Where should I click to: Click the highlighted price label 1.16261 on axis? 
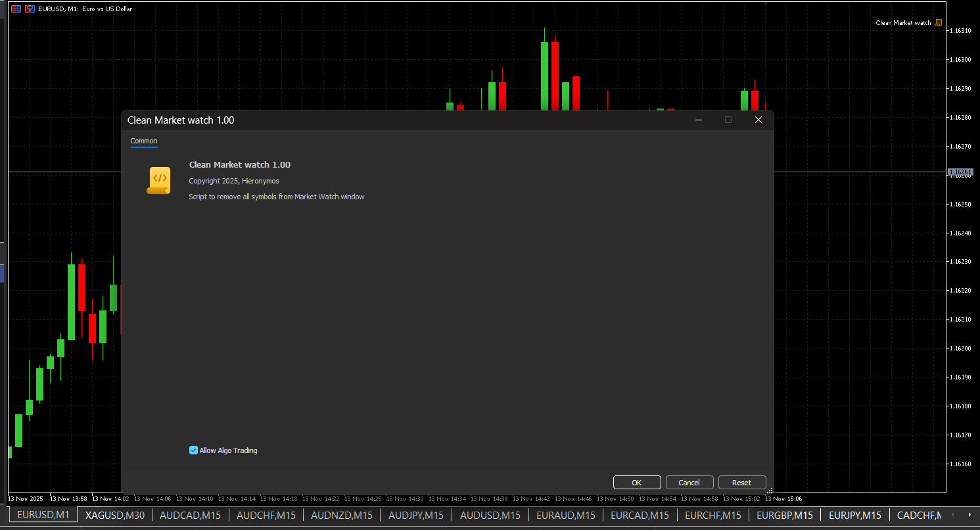[960, 171]
